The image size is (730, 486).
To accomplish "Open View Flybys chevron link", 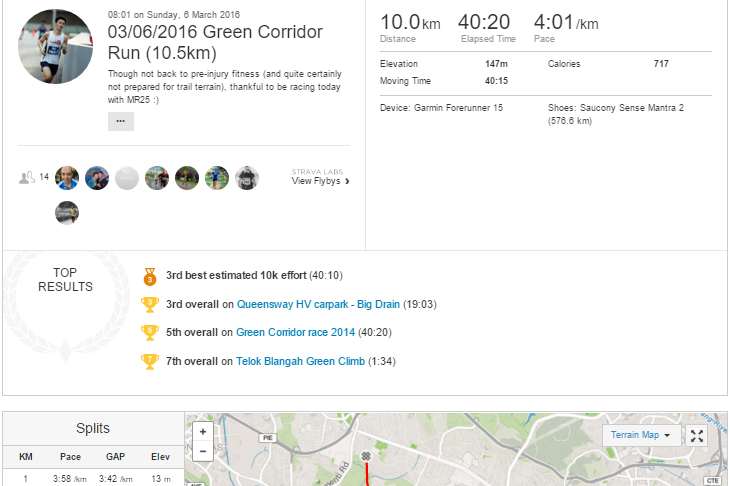I will pyautogui.click(x=320, y=181).
